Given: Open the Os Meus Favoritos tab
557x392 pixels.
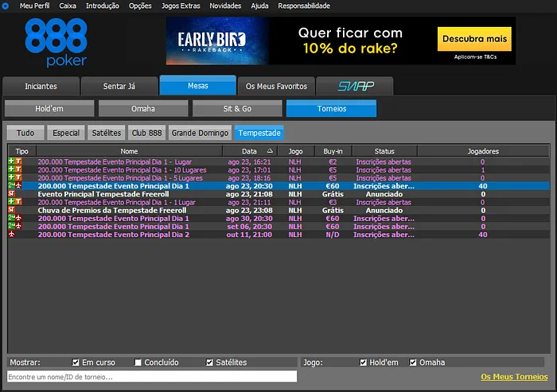Looking at the screenshot, I should 276,87.
